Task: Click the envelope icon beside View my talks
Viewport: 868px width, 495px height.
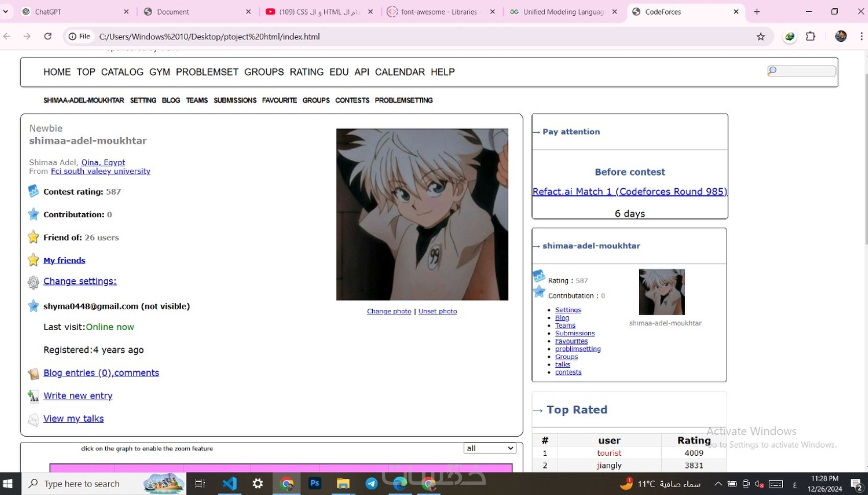Action: [x=33, y=419]
